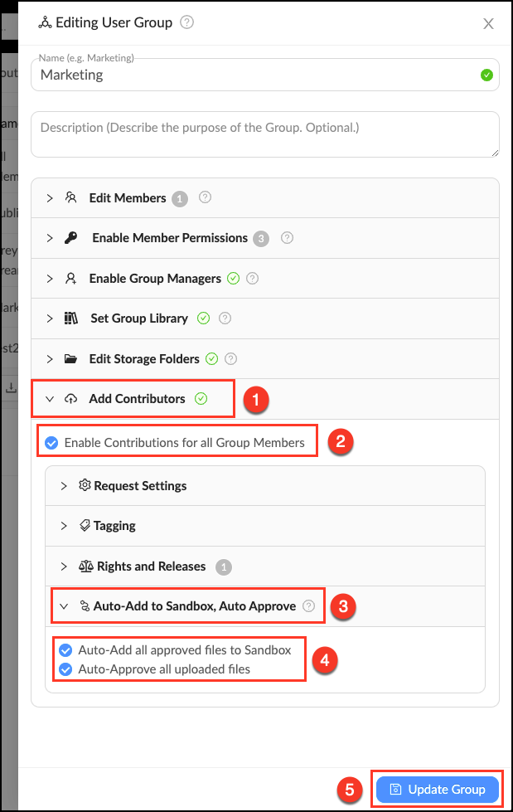Open the help icon next to Editing User Group
Image resolution: width=513 pixels, height=812 pixels.
[x=186, y=22]
